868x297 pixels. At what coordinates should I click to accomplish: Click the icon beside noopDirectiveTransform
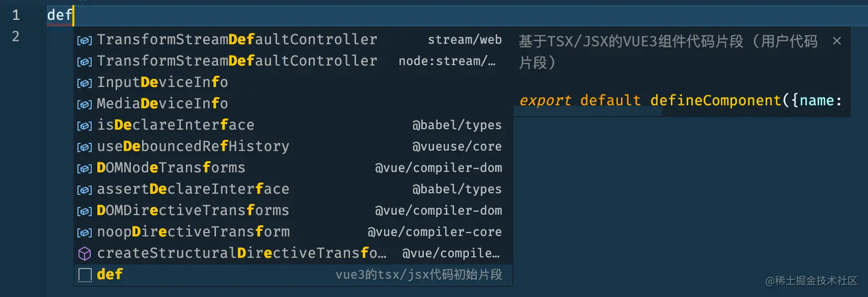tap(84, 232)
